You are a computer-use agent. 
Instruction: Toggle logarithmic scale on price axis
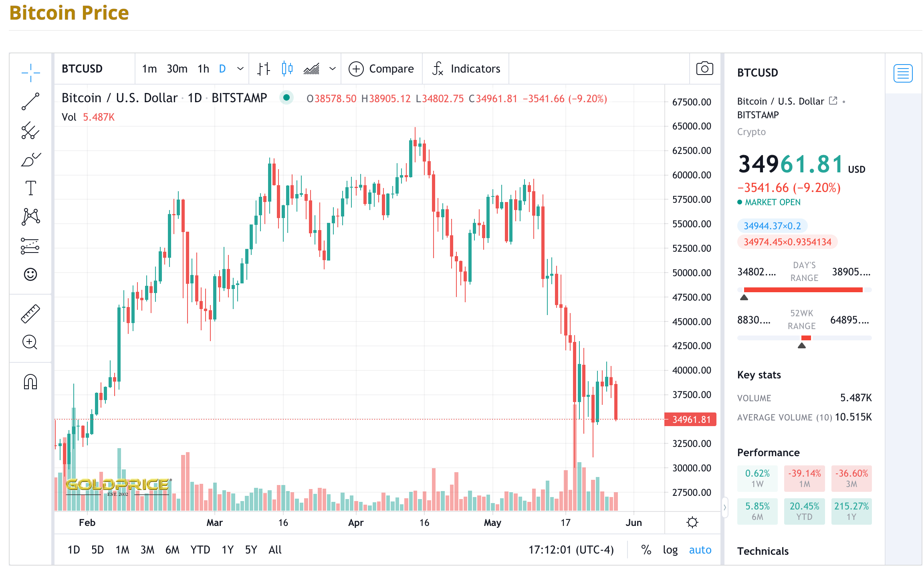pyautogui.click(x=670, y=550)
